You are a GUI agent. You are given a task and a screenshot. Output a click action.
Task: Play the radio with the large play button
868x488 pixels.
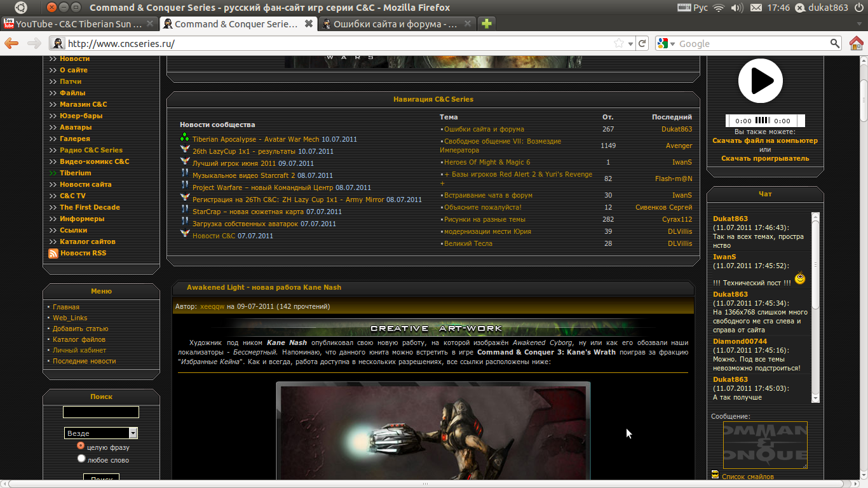tap(760, 81)
